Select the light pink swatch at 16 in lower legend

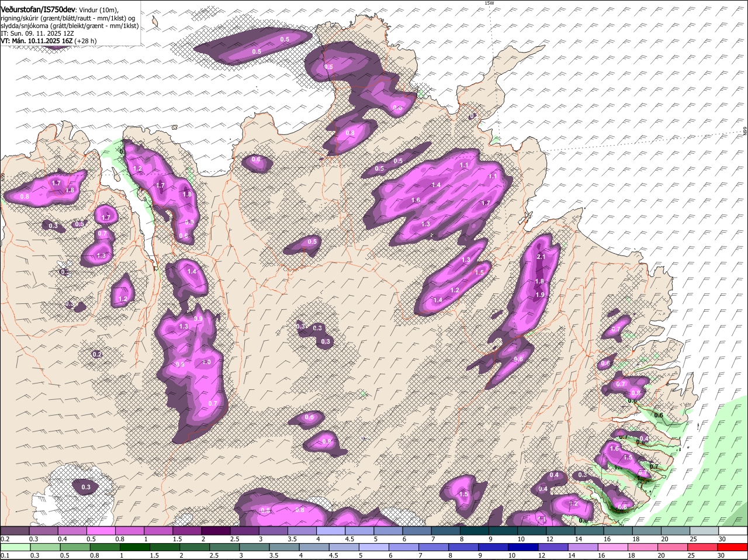coord(613,547)
